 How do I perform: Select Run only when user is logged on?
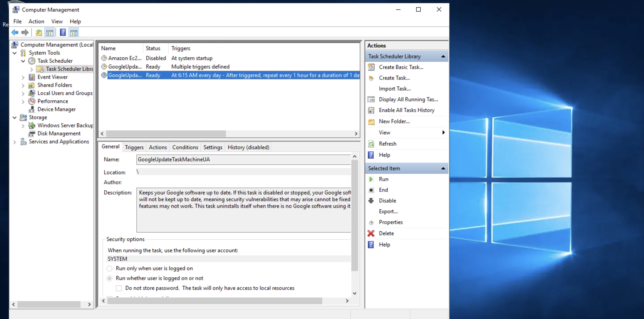click(109, 268)
